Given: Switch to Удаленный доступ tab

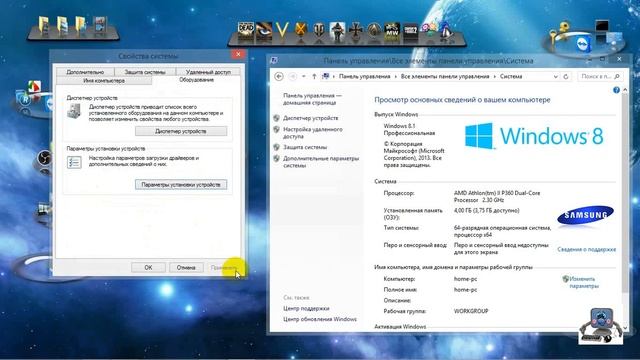Looking at the screenshot, I should pos(208,72).
